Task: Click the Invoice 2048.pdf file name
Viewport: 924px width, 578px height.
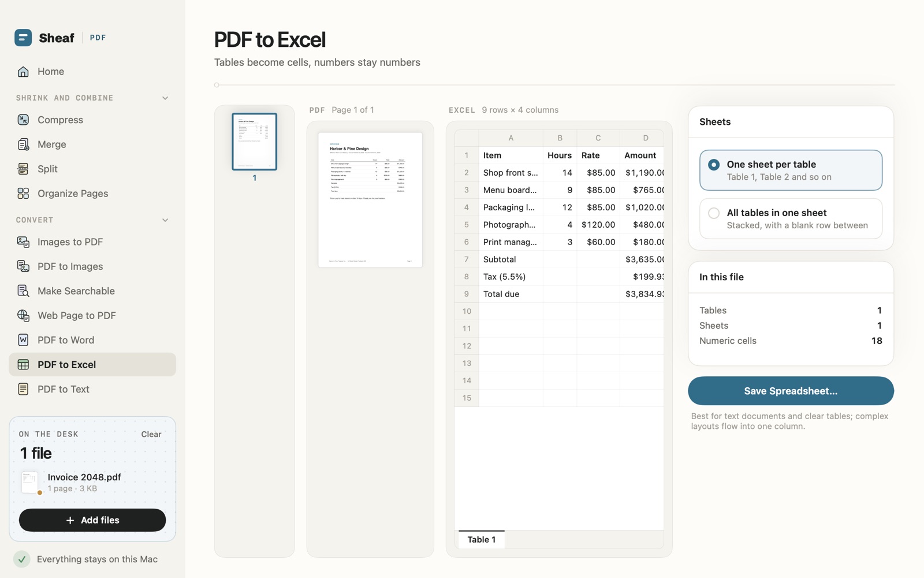Action: pos(84,477)
